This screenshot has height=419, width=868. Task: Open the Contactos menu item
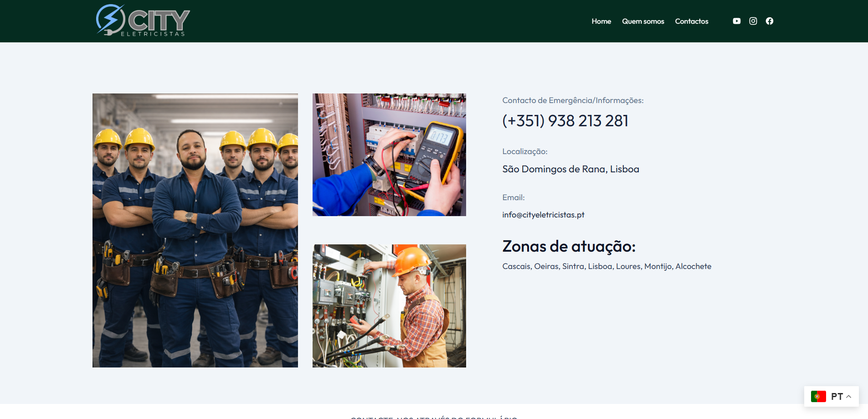click(691, 21)
